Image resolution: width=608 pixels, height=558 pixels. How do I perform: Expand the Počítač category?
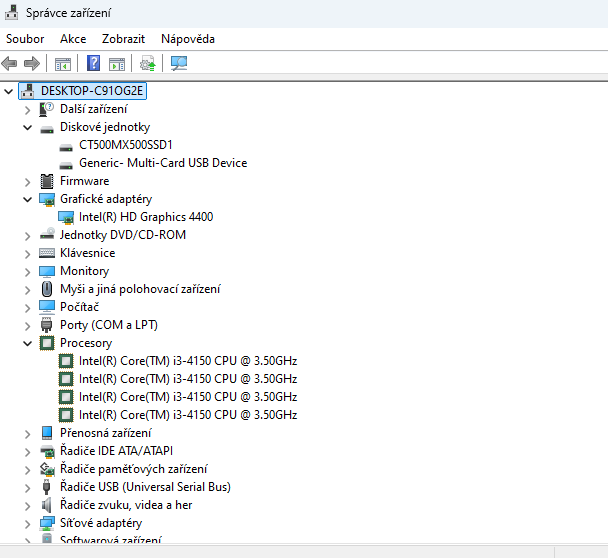point(28,308)
